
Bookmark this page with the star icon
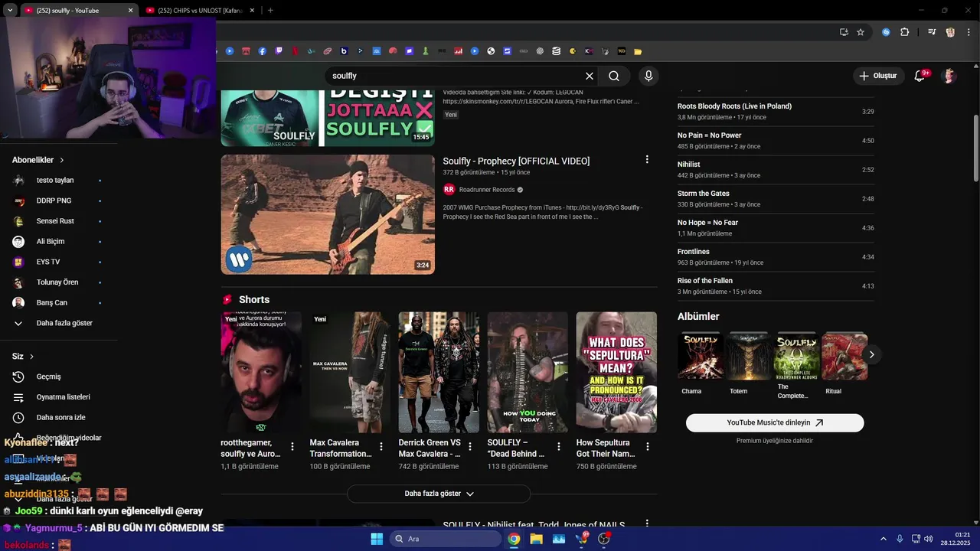(x=861, y=32)
